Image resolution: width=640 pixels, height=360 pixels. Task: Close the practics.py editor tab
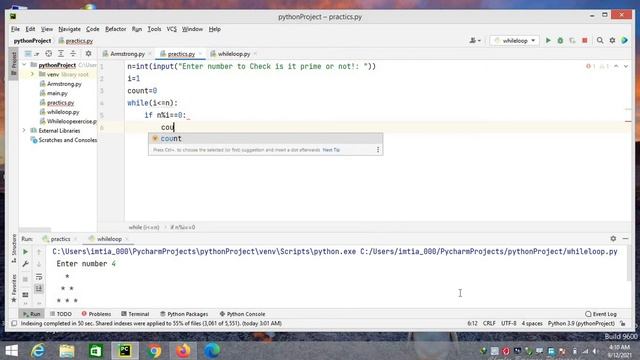pos(200,53)
